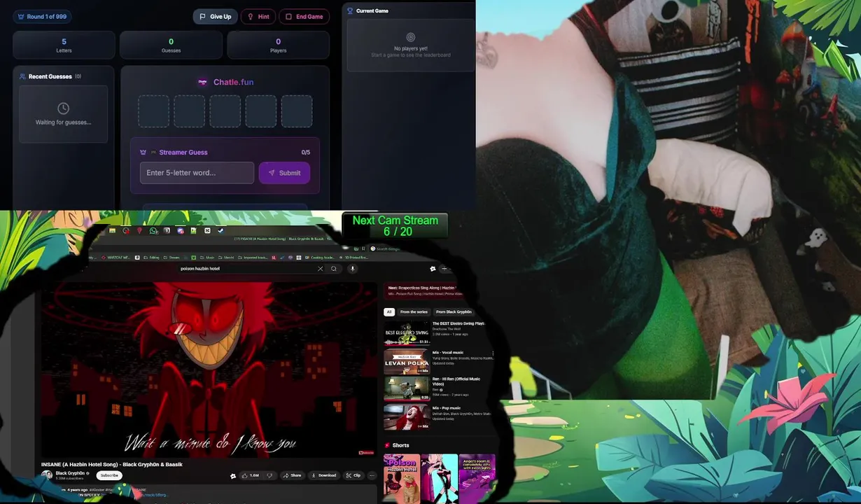
Task: Focus the 5-letter word input field
Action: pos(197,173)
